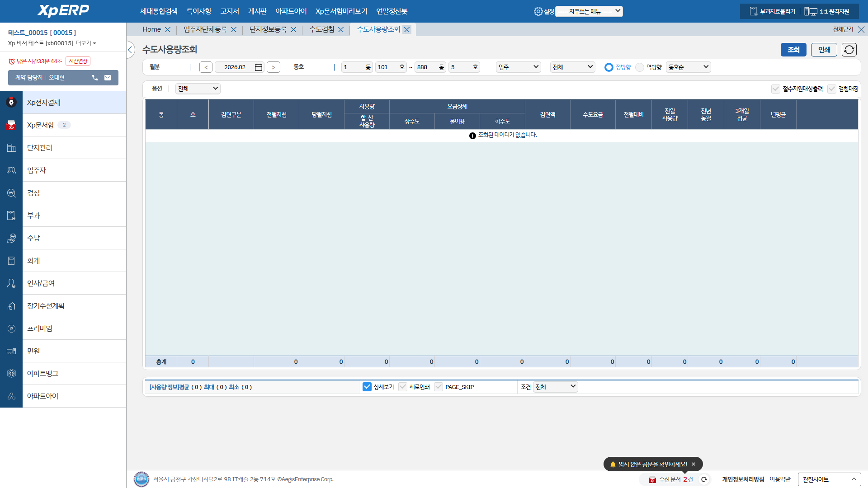Click the mail icon in contact bar
Viewport: 868px width, 488px height.
pyautogui.click(x=108, y=78)
